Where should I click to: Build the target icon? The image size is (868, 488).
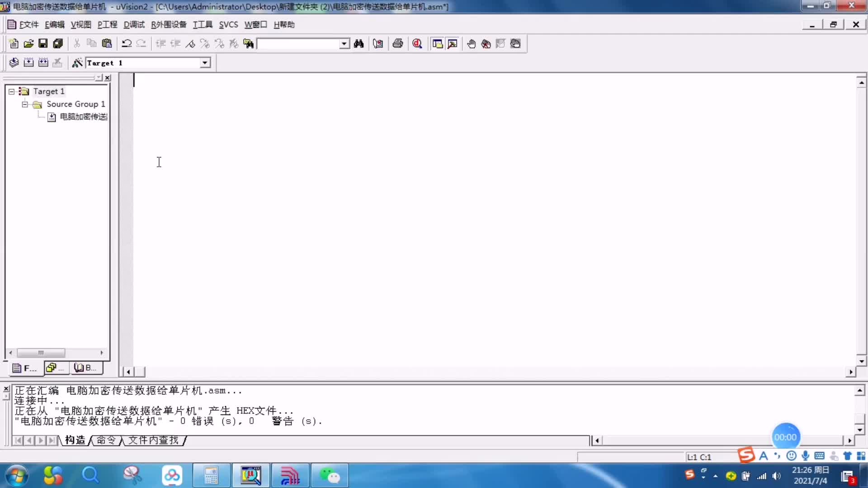click(28, 62)
